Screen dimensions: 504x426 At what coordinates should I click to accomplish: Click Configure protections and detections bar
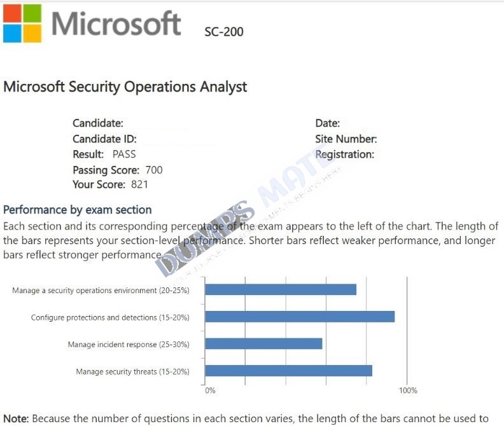[x=300, y=317]
